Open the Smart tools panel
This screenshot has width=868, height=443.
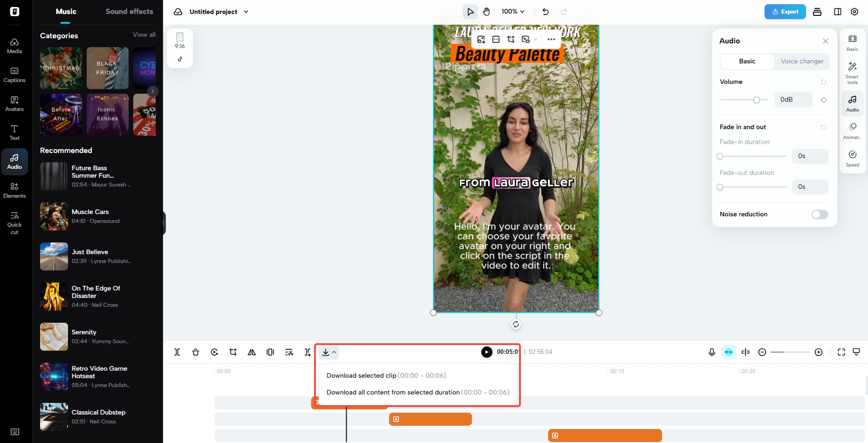click(x=853, y=73)
